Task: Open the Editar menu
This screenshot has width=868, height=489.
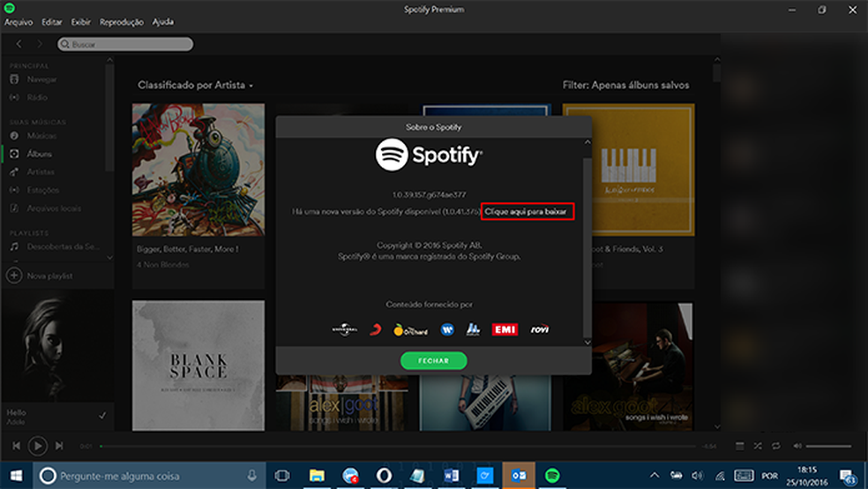Action: (x=52, y=22)
